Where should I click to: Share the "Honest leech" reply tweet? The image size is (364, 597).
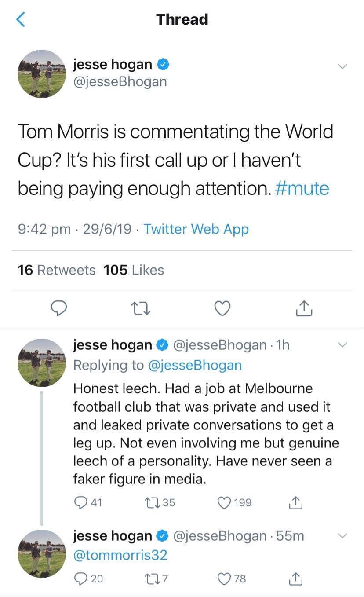tap(296, 502)
